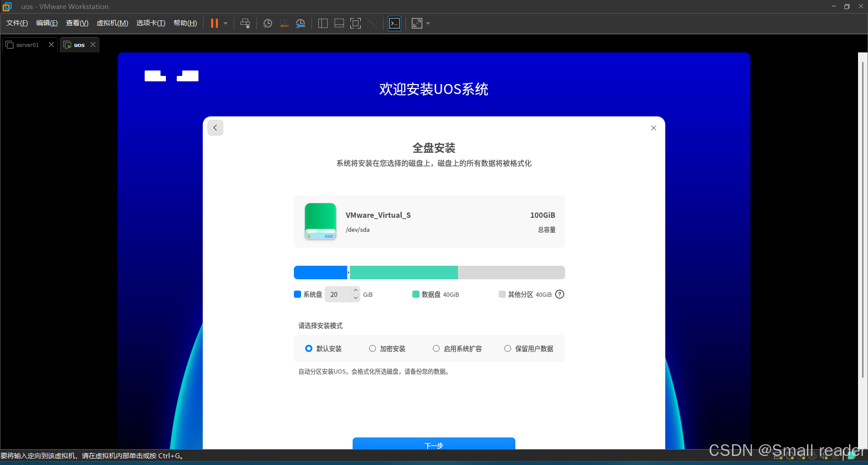Viewport: 868px width, 465px height.
Task: Click the green 数据盘 legend swatch
Action: tap(416, 294)
